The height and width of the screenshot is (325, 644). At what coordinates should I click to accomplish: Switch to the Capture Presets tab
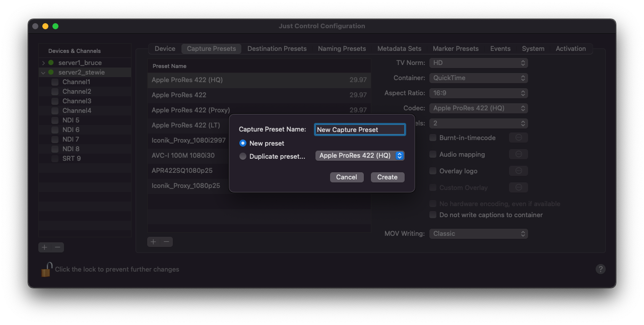click(x=211, y=48)
